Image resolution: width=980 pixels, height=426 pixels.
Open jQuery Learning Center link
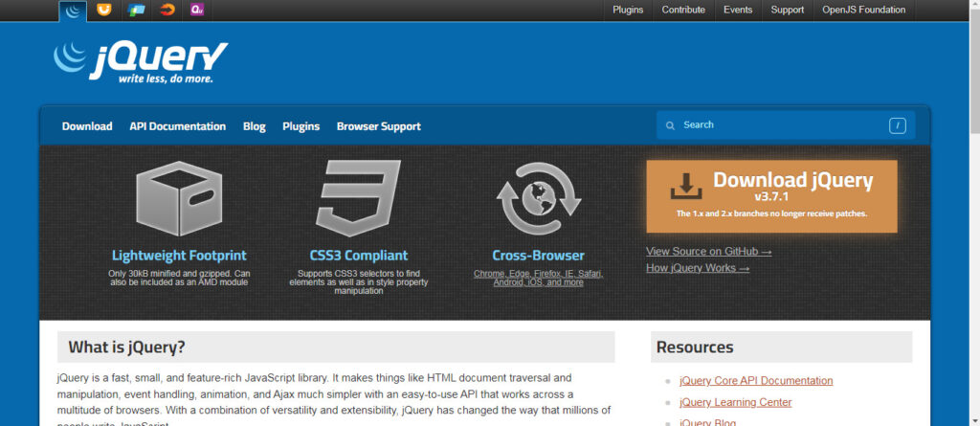736,402
